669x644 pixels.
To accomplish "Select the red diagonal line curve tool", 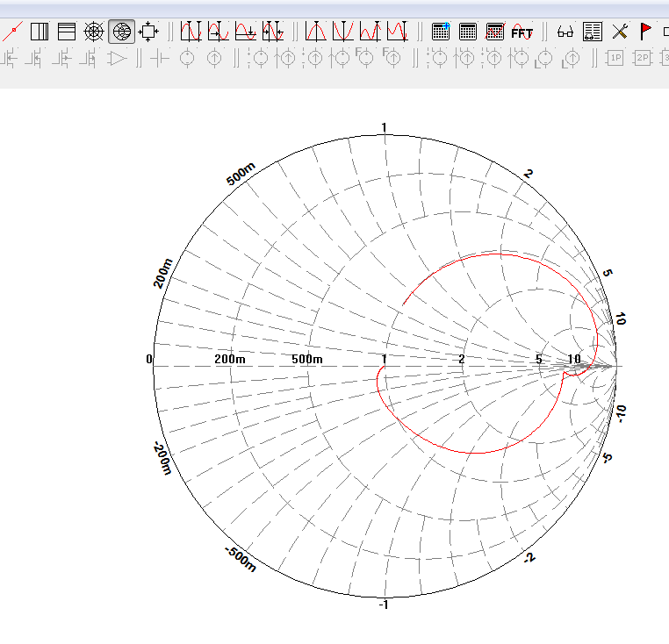I will [x=12, y=32].
